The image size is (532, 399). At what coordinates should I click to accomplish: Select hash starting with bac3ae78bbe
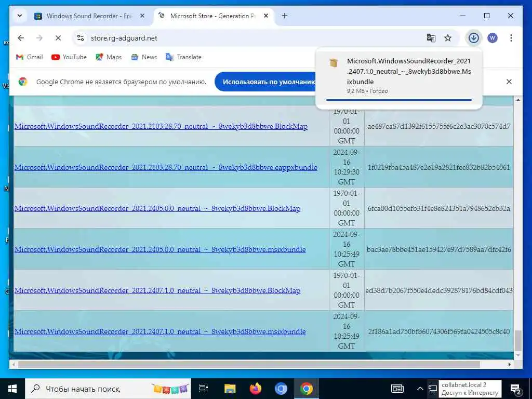439,249
